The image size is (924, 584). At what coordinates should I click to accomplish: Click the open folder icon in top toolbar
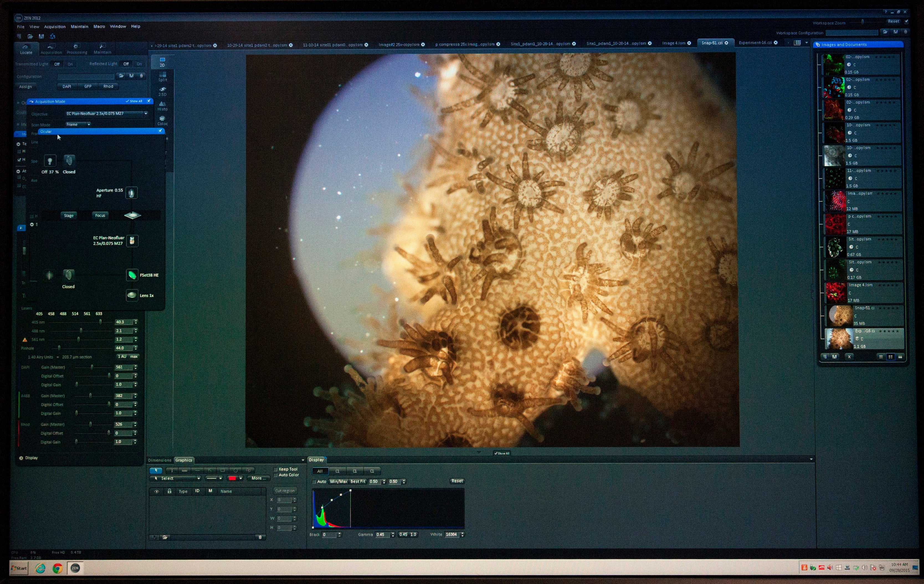[x=30, y=37]
